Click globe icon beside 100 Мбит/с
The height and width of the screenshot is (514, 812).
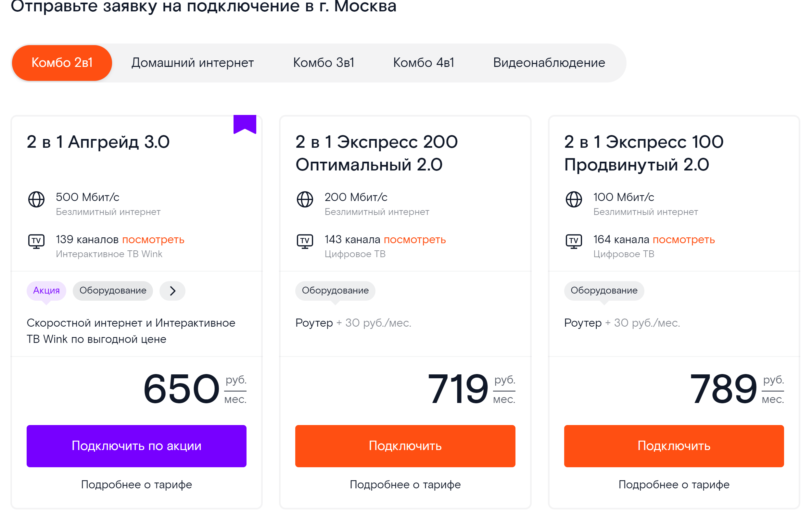[574, 199]
